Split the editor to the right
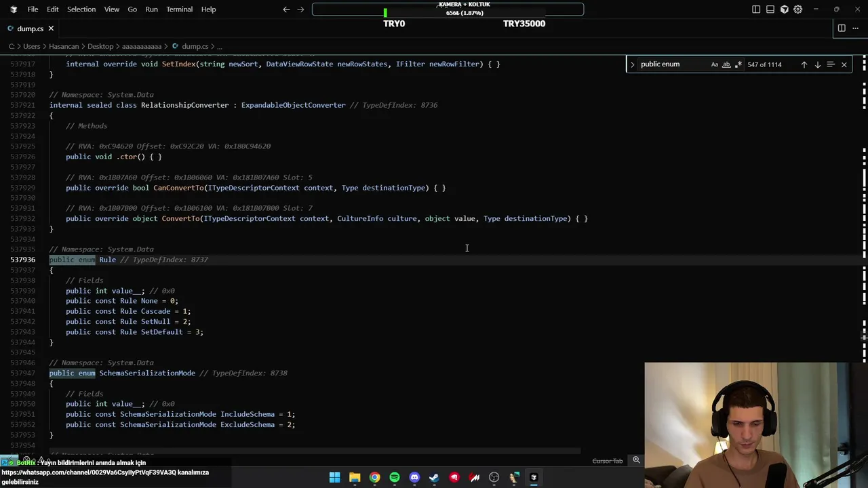The image size is (868, 488). [x=842, y=28]
